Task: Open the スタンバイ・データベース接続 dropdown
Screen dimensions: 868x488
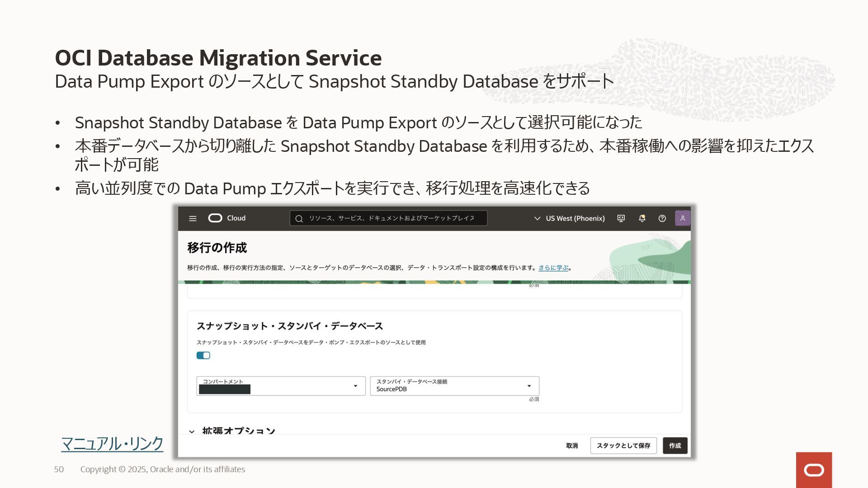Action: pyautogui.click(x=454, y=386)
